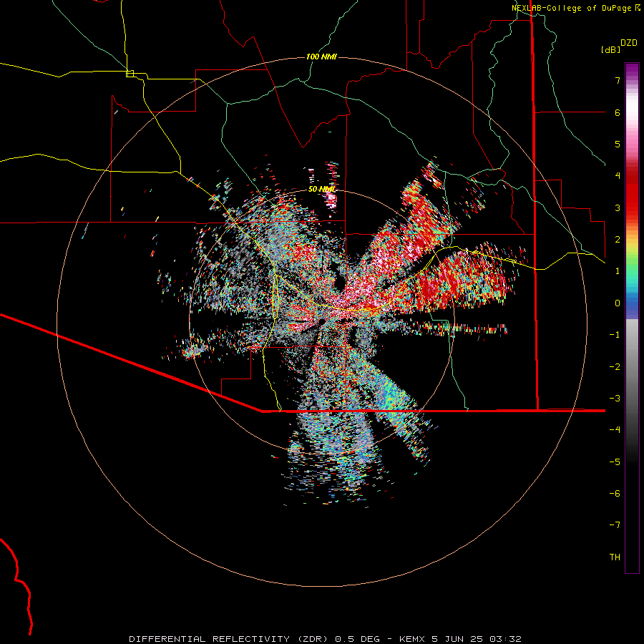
Task: Click the [dB] unit label
Action: click(x=611, y=49)
